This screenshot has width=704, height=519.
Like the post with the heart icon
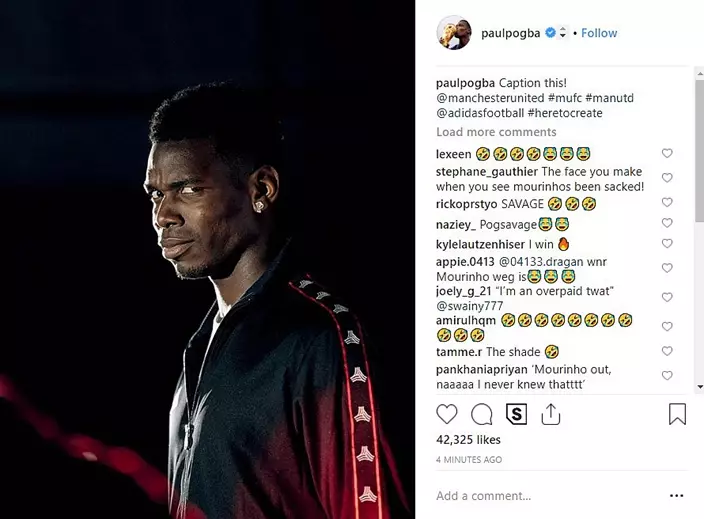tap(447, 414)
